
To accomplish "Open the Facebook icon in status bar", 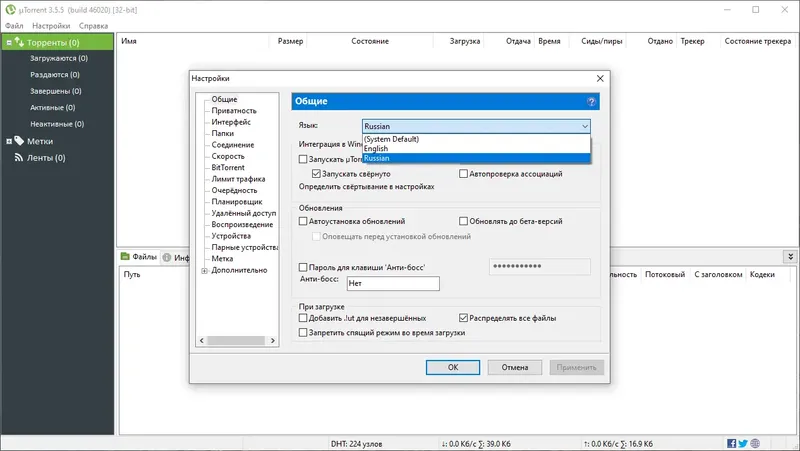I will (x=731, y=443).
